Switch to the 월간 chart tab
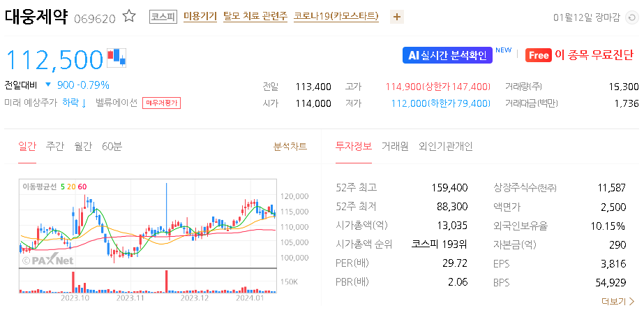This screenshot has height=315, width=644. [83, 147]
